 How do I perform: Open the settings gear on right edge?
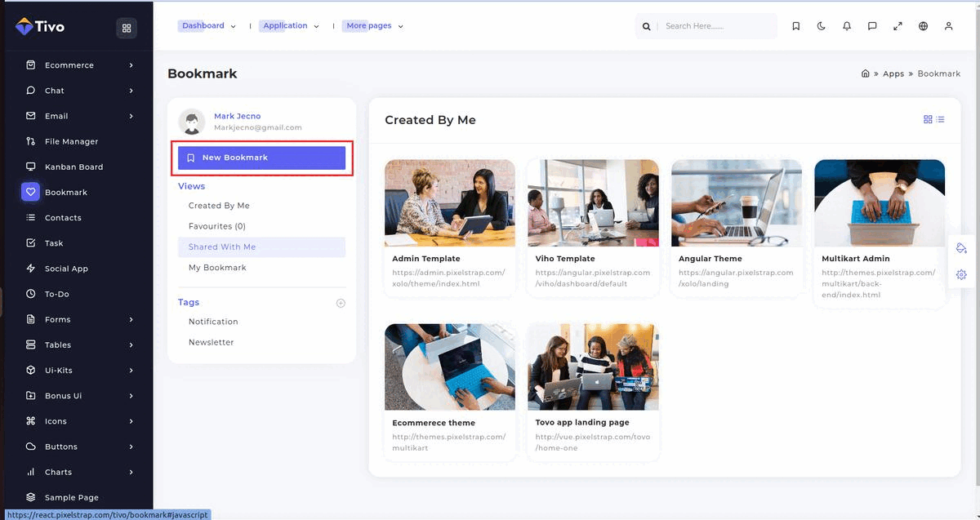tap(961, 275)
